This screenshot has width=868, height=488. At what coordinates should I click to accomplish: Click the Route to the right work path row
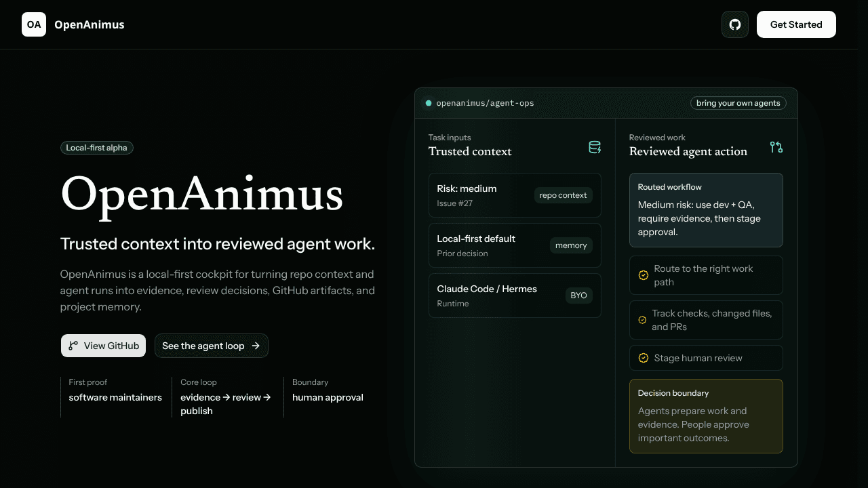pyautogui.click(x=706, y=275)
